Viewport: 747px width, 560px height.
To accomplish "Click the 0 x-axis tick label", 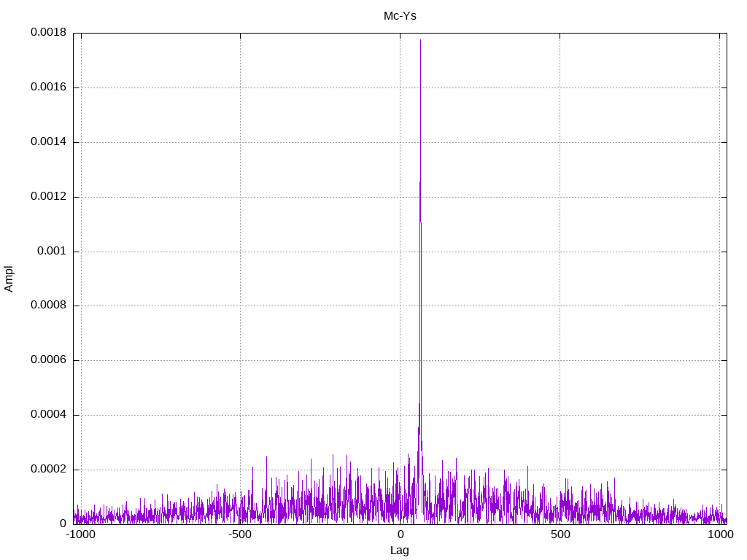I will (x=400, y=534).
